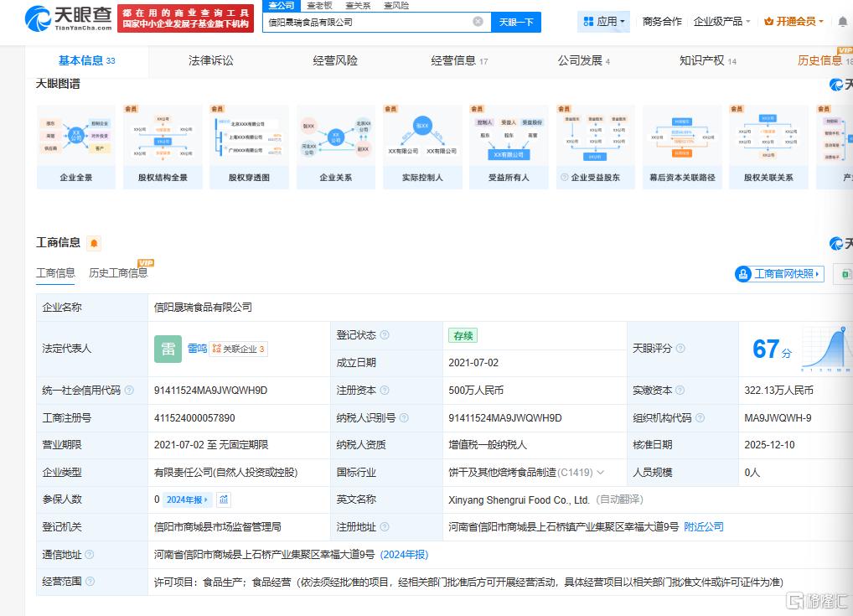This screenshot has width=853, height=616.
Task: Open the 股权结构全景 graph thumbnail
Action: 163,147
